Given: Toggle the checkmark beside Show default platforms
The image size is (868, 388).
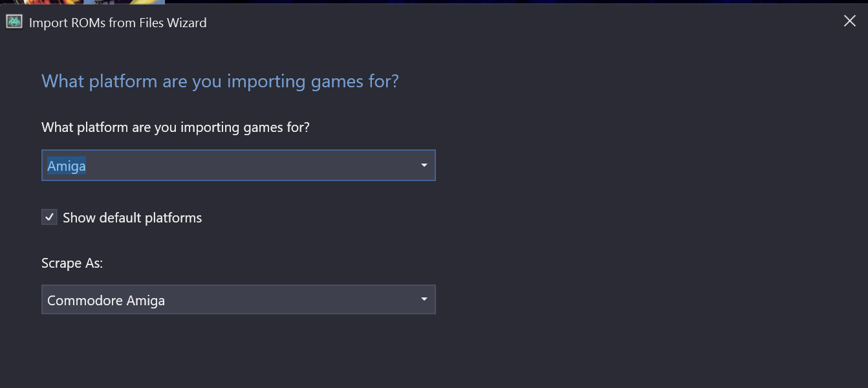Looking at the screenshot, I should [49, 217].
